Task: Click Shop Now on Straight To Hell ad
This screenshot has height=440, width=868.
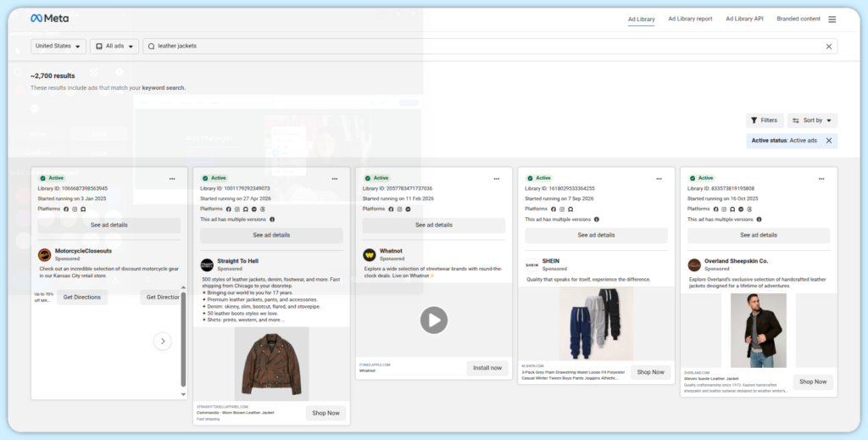Action: pos(325,414)
